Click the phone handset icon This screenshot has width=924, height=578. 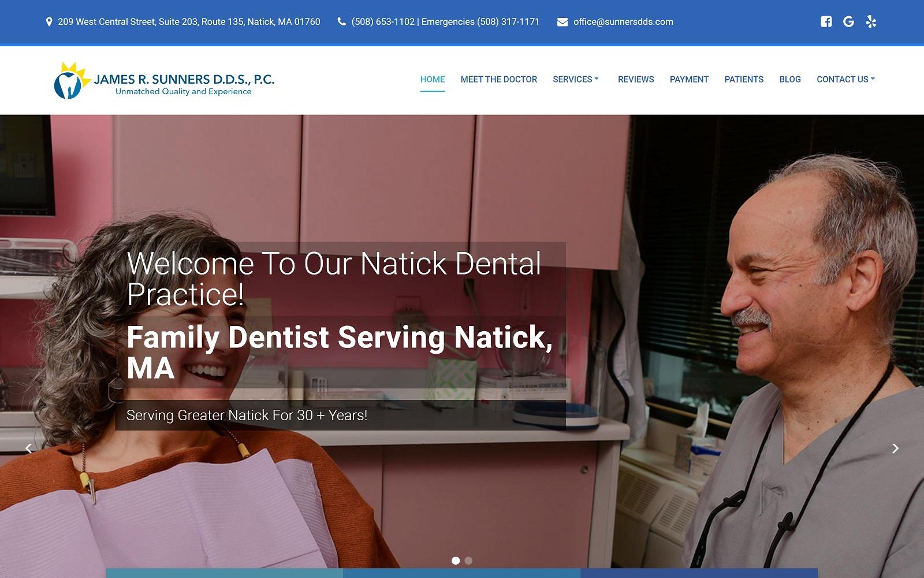click(342, 22)
